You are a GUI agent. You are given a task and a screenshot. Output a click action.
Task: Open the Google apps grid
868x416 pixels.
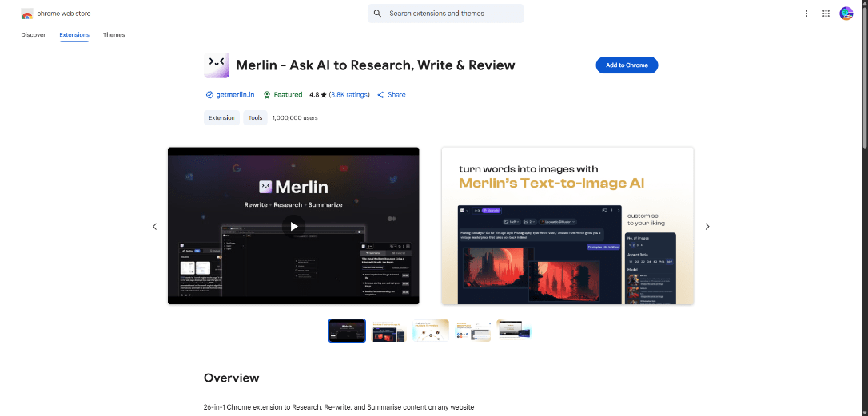pyautogui.click(x=826, y=14)
